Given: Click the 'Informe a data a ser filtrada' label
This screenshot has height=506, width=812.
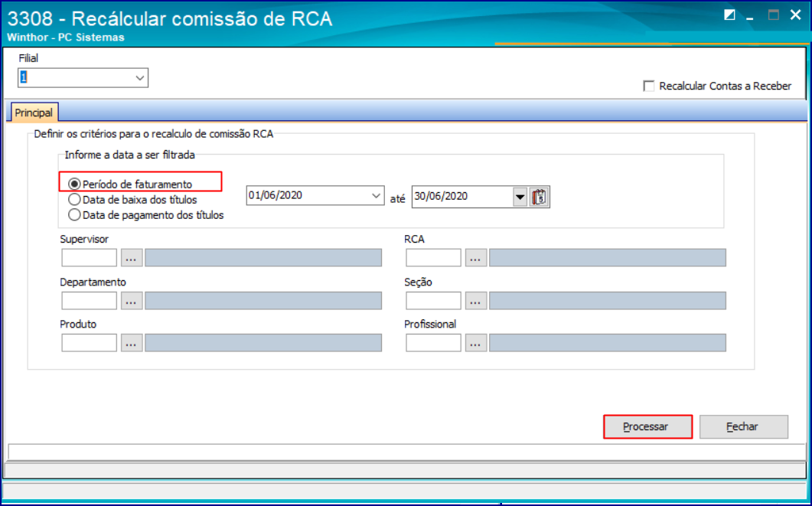Looking at the screenshot, I should 130,155.
